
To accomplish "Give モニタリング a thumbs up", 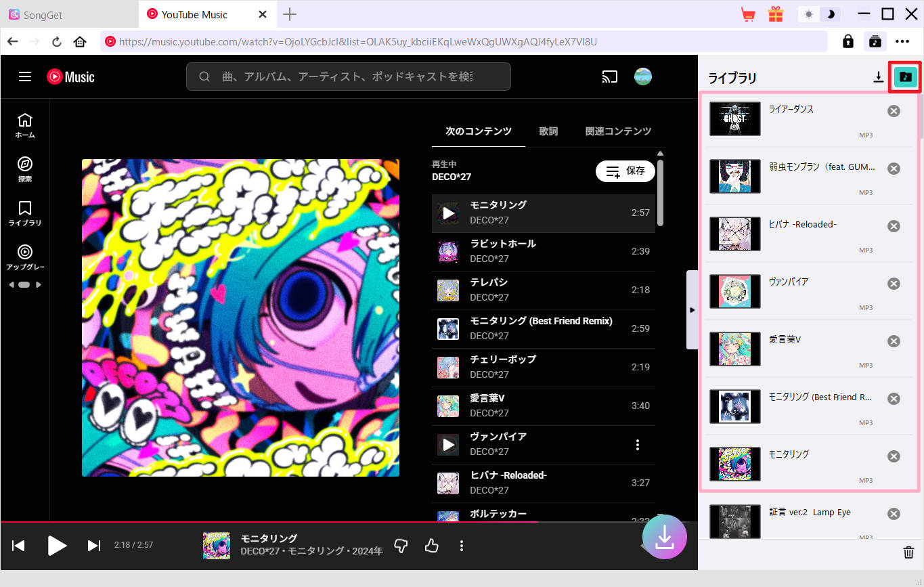I will (x=431, y=545).
